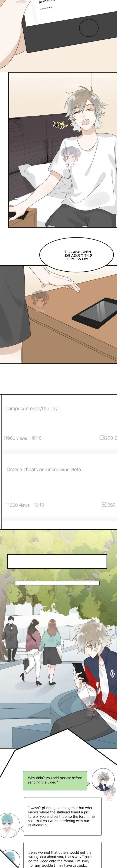Open the gray-haired user's chat avatar
Viewport: 117px width, 868px height.
pos(102,779)
